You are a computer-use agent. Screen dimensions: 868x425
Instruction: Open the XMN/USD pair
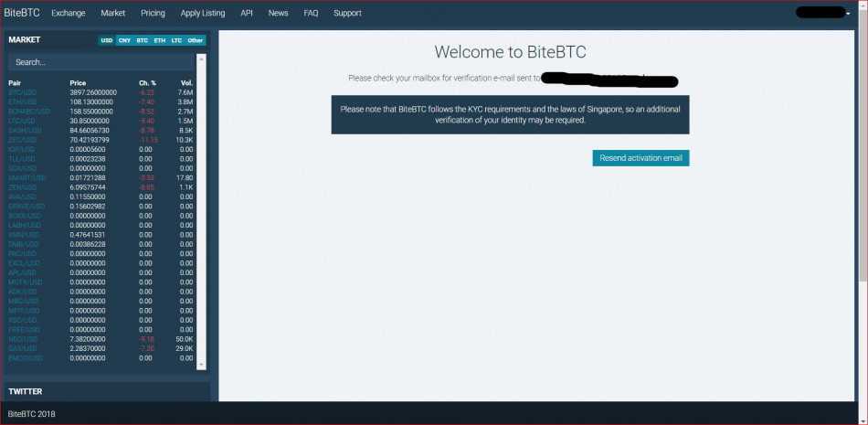coord(23,235)
